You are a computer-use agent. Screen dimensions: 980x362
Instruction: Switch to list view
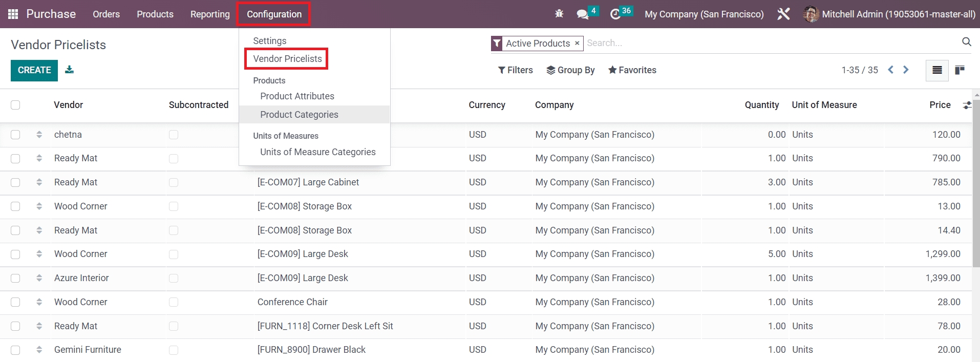click(937, 70)
